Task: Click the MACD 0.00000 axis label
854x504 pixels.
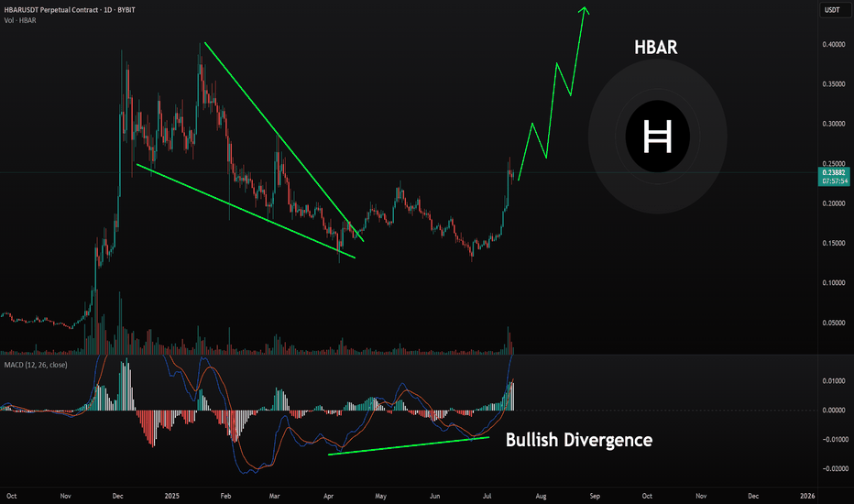Action: [834, 411]
